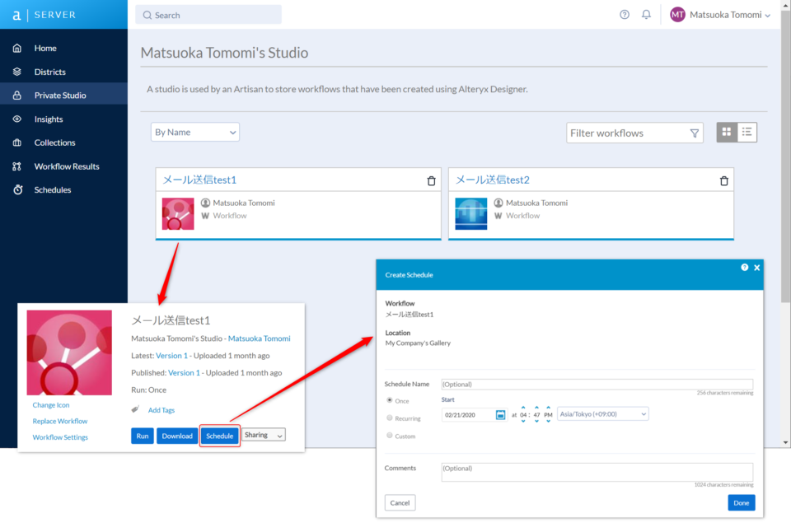Click the Matsuoka Tomomi owner link in the detail panel
791x532 pixels.
[x=260, y=338]
